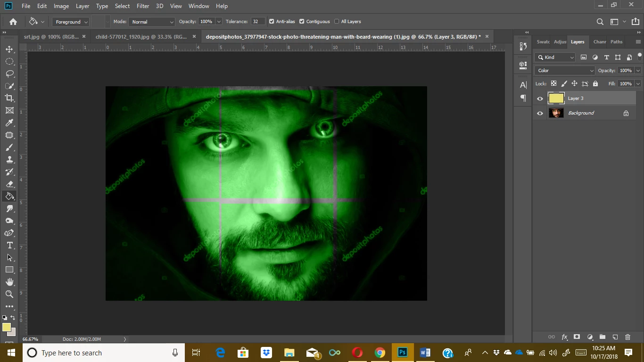This screenshot has width=644, height=362.
Task: Select the Horizontal Type tool
Action: pyautogui.click(x=9, y=245)
